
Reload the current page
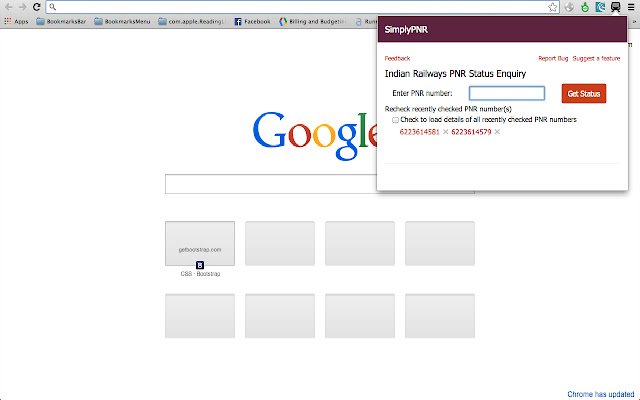coord(36,7)
